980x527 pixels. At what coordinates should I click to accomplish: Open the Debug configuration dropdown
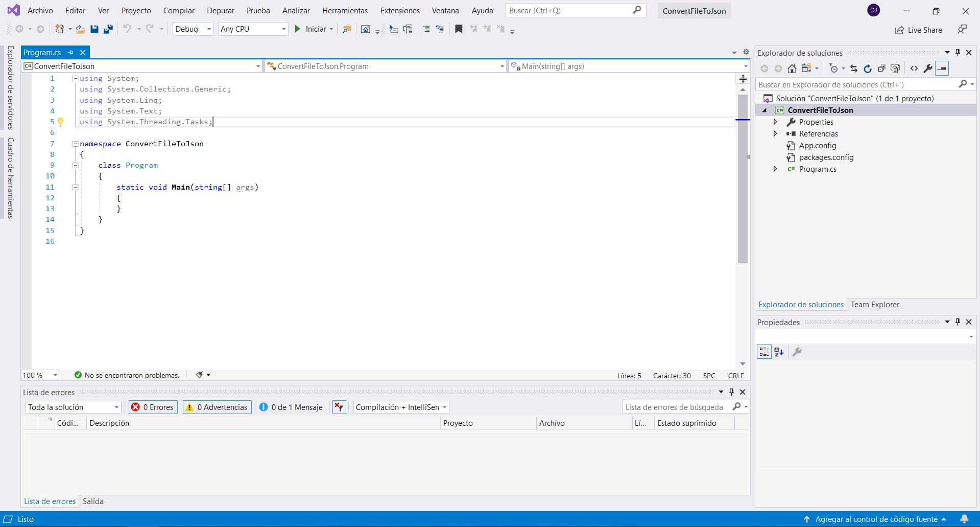pos(193,29)
